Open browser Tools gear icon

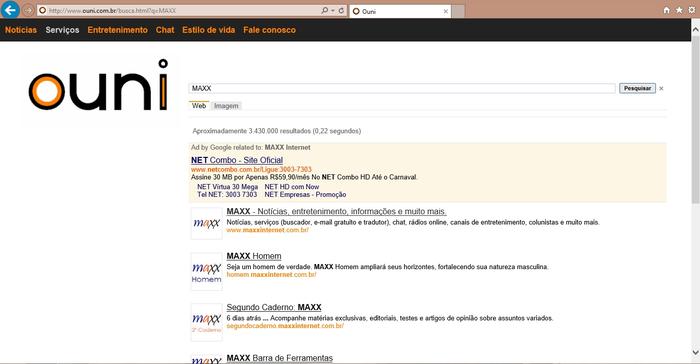692,10
